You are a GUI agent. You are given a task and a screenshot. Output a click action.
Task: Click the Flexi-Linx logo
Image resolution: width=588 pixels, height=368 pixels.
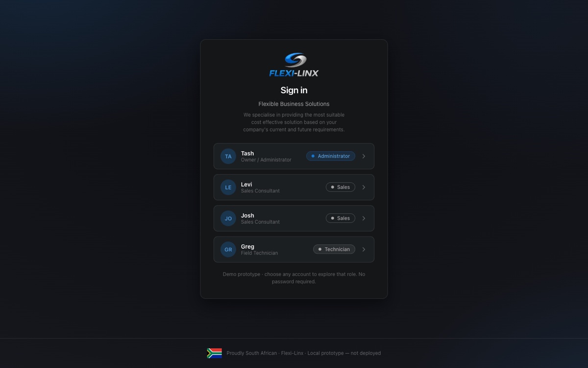point(294,65)
